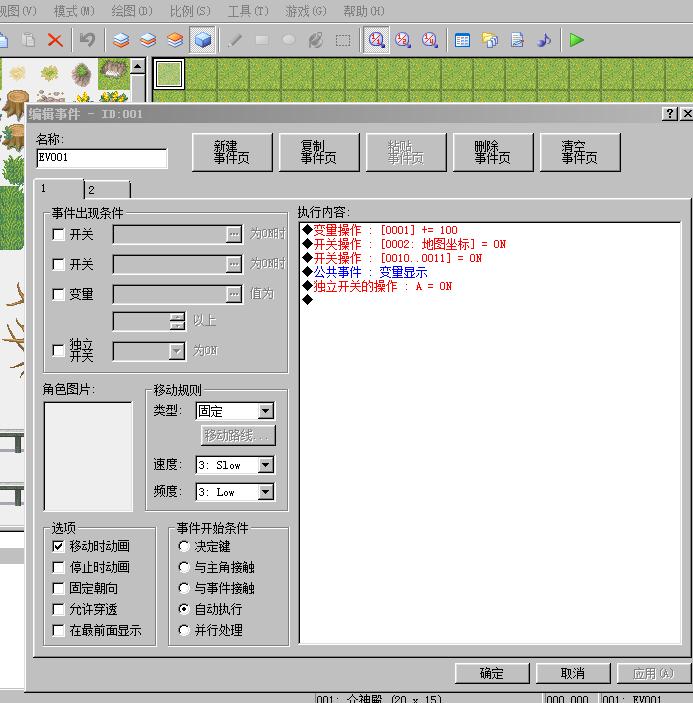The width and height of the screenshot is (693, 703).
Task: Select the layer 2 editing icon
Action: pyautogui.click(x=148, y=40)
